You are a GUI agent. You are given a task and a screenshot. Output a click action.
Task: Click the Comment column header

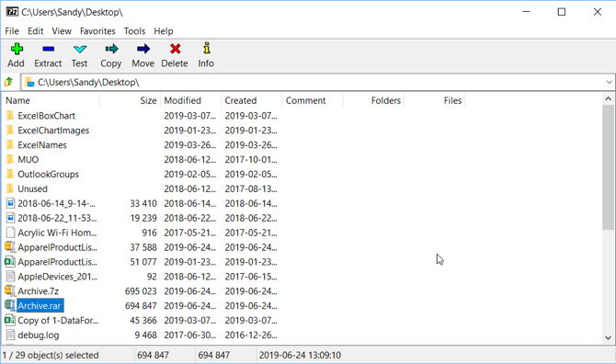coord(313,100)
